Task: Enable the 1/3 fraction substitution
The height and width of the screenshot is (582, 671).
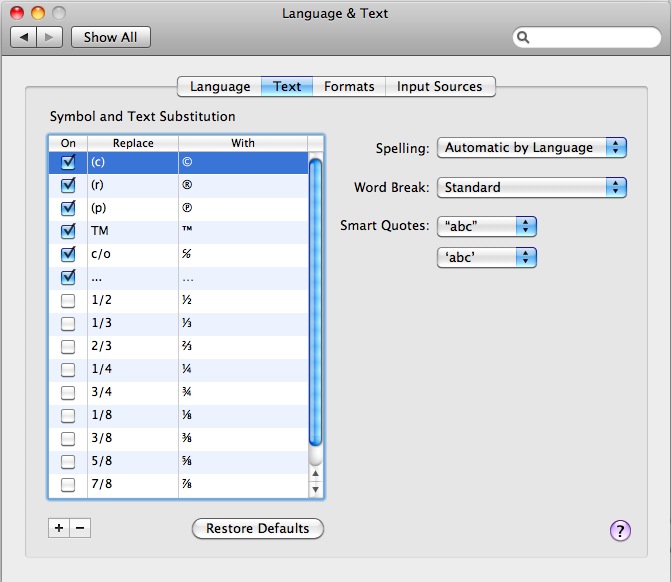Action: (x=68, y=324)
